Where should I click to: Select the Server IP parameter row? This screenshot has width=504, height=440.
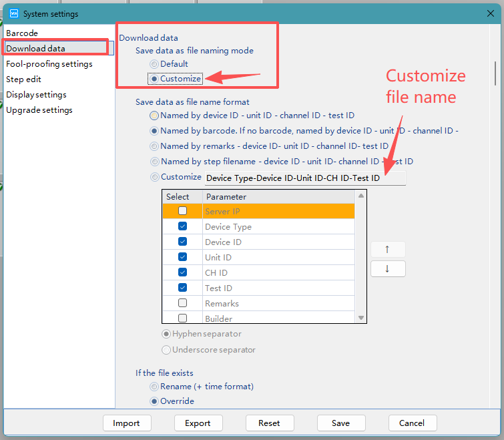click(258, 211)
